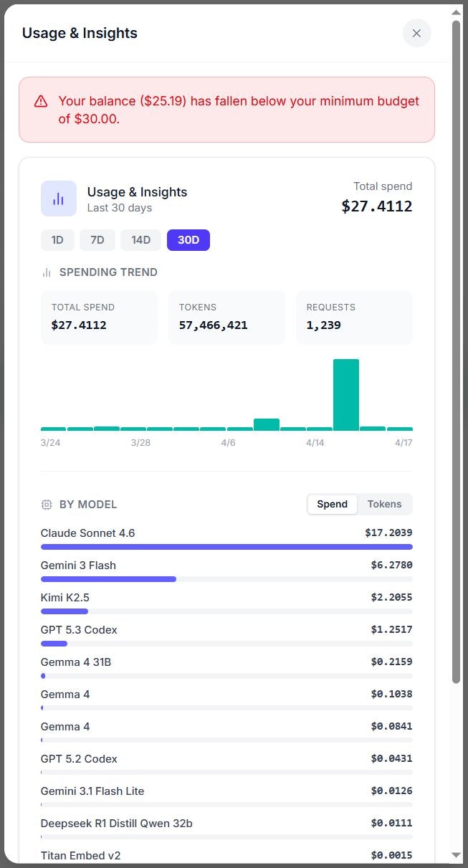Select the 14D time range
Screen dimensions: 468x868
click(140, 240)
